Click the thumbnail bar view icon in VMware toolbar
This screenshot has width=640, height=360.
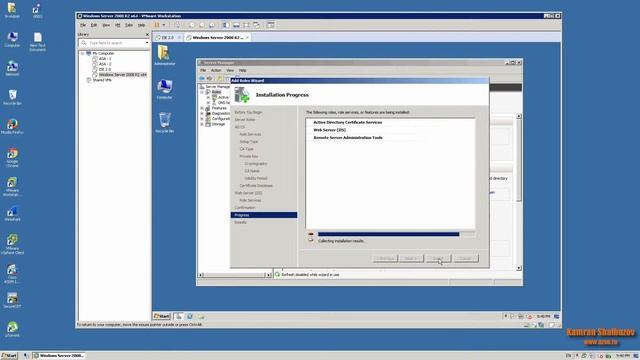click(236, 25)
